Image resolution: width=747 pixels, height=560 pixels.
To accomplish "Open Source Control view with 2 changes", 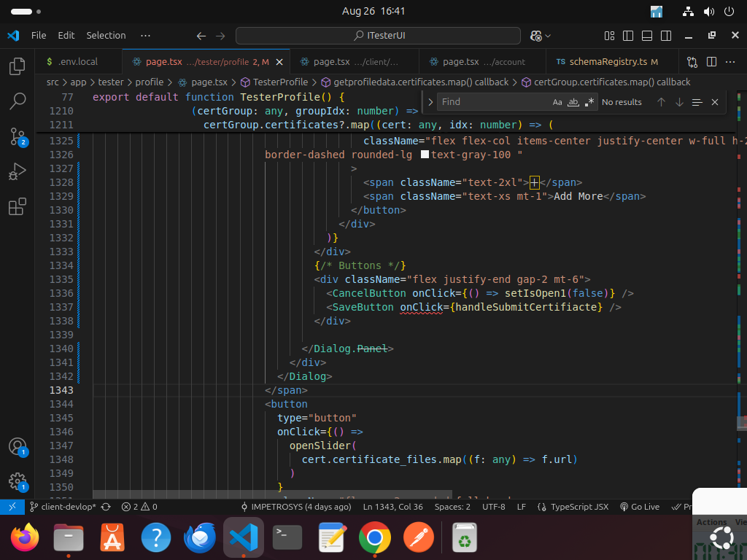I will click(17, 136).
